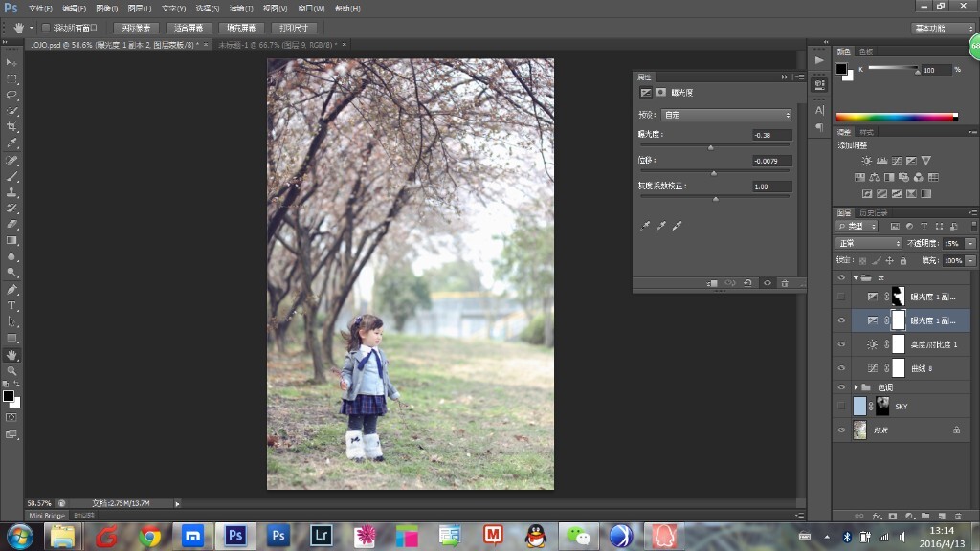Open the Mini Bridge panel tab
980x551 pixels.
47,516
